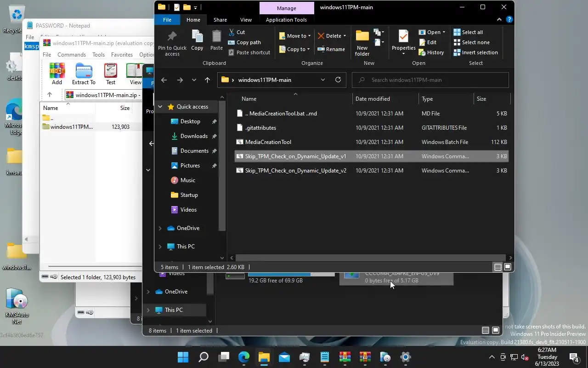Switch to the Home ribbon tab
The image size is (588, 368).
coord(193,20)
